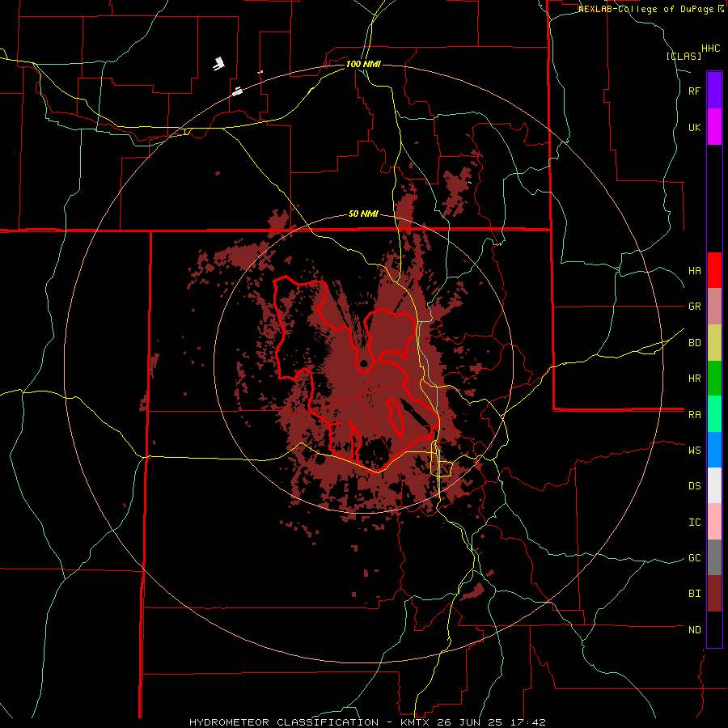Click the NEXLAB-College of DuPage credit text
Image resolution: width=728 pixels, height=728 pixels.
(x=645, y=9)
